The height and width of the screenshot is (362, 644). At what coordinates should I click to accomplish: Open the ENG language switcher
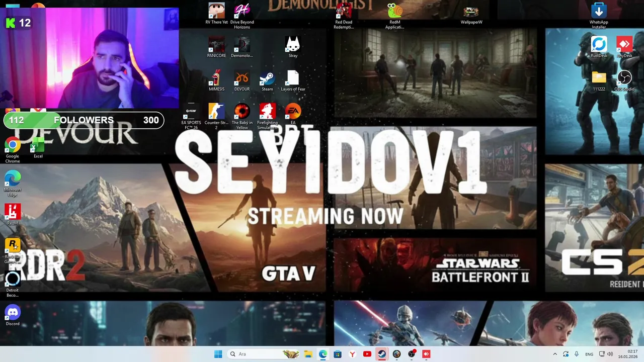589,354
